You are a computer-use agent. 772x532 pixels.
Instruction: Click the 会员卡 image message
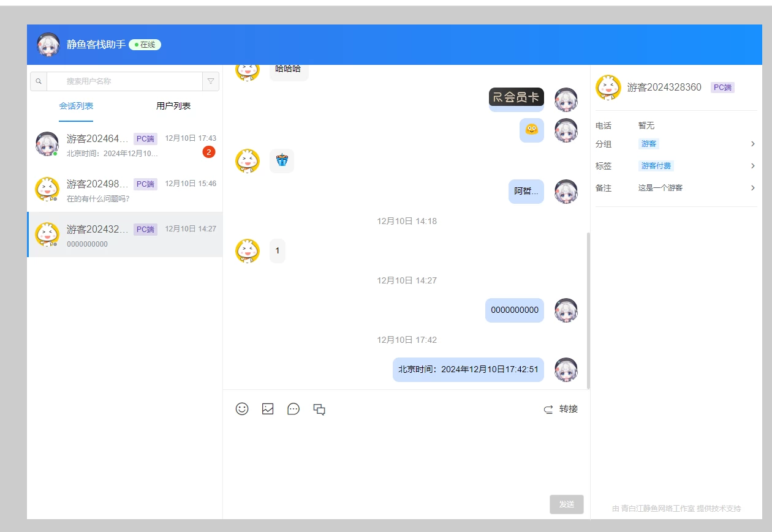click(x=516, y=97)
